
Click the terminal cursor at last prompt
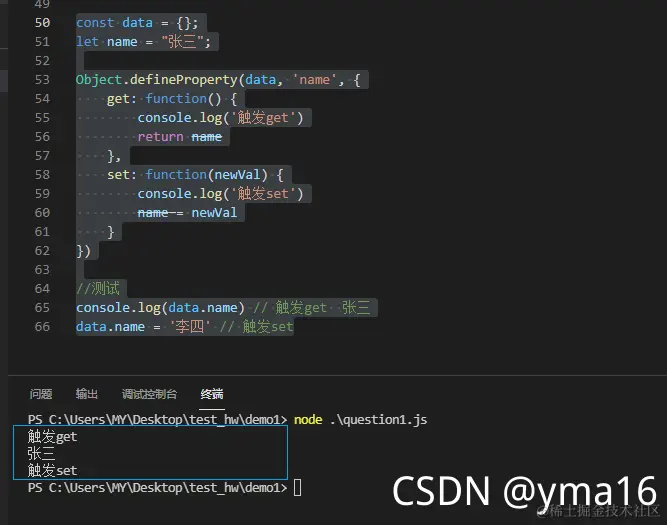click(298, 488)
